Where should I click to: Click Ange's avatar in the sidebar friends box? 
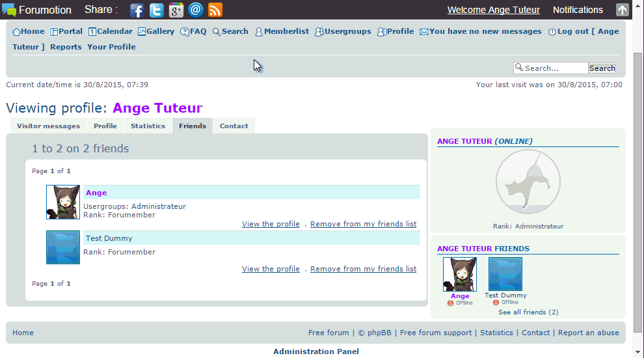pyautogui.click(x=460, y=274)
